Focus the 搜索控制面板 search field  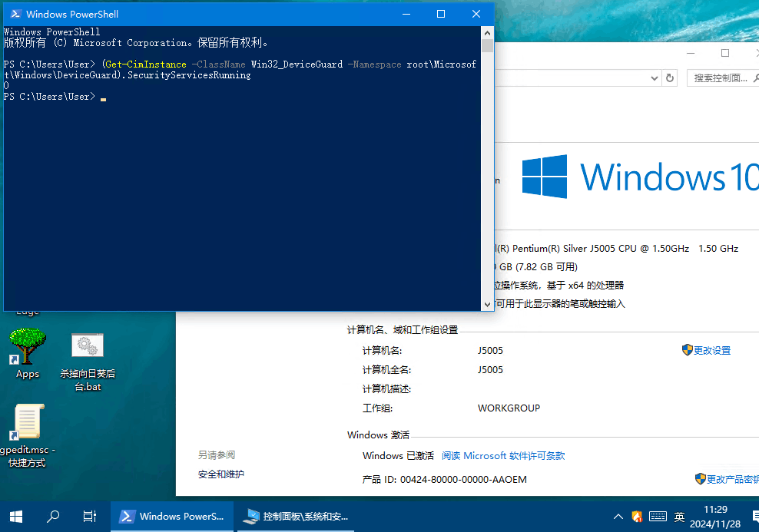723,78
